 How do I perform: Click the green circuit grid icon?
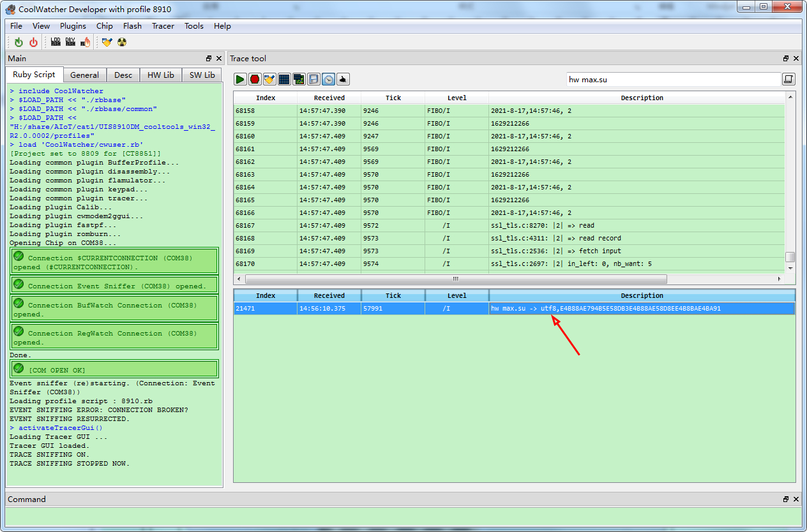point(299,79)
